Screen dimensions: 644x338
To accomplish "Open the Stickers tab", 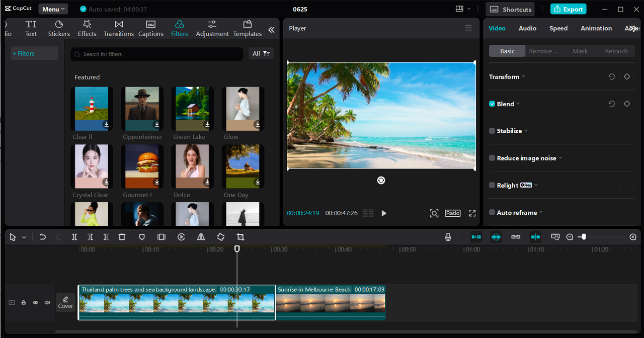I will tap(59, 29).
